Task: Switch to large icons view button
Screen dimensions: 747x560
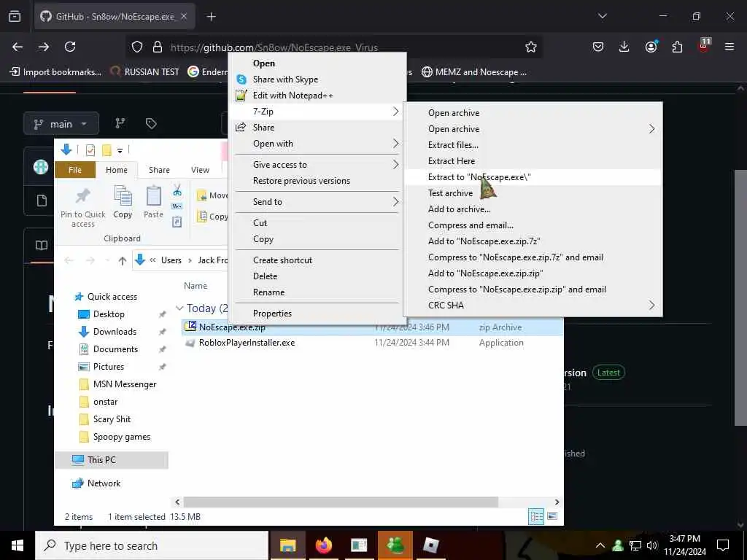Action: tap(552, 516)
